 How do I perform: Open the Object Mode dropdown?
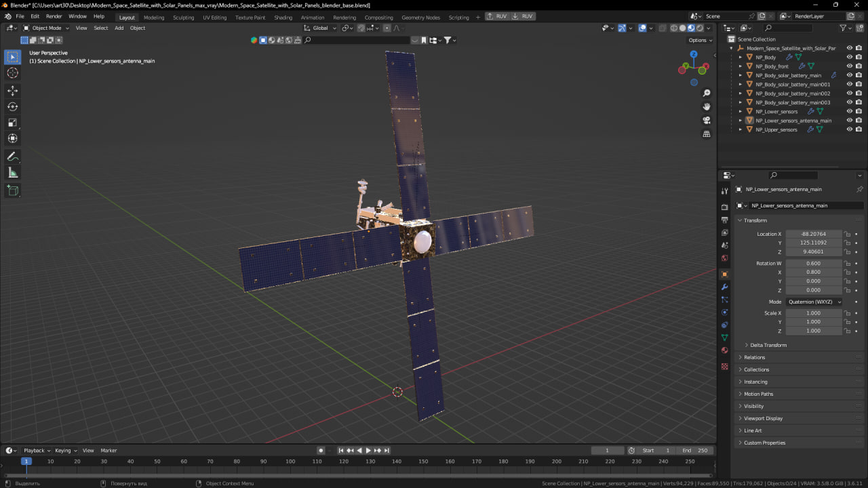point(45,28)
